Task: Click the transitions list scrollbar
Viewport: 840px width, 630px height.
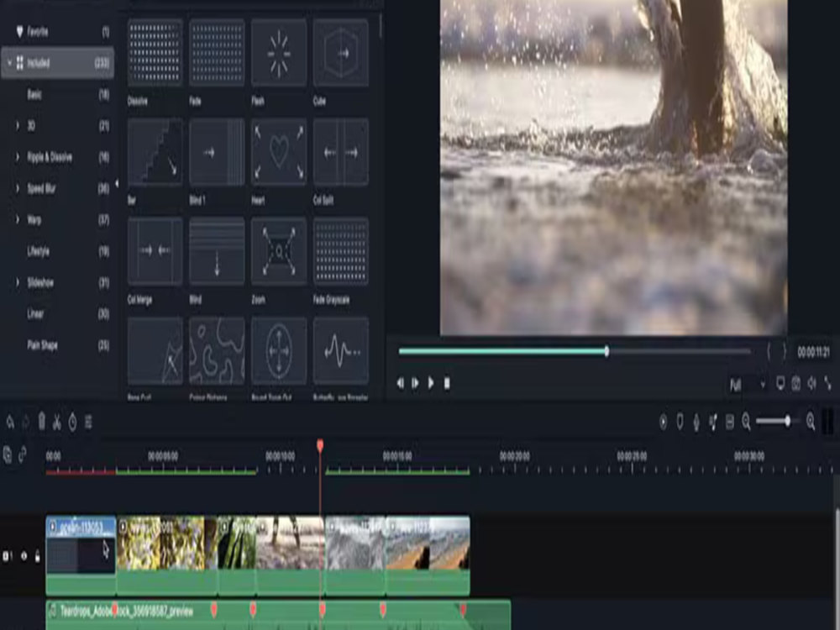Action: pos(381,25)
